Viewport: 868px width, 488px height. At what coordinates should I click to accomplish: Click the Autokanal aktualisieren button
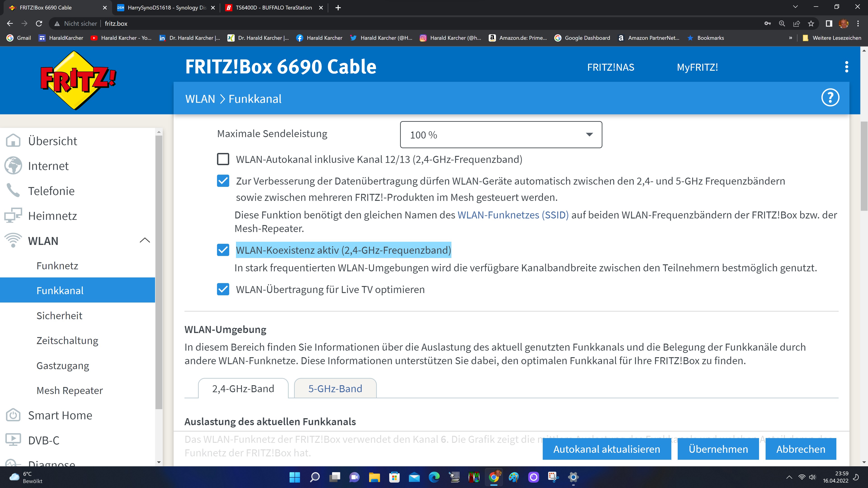606,449
